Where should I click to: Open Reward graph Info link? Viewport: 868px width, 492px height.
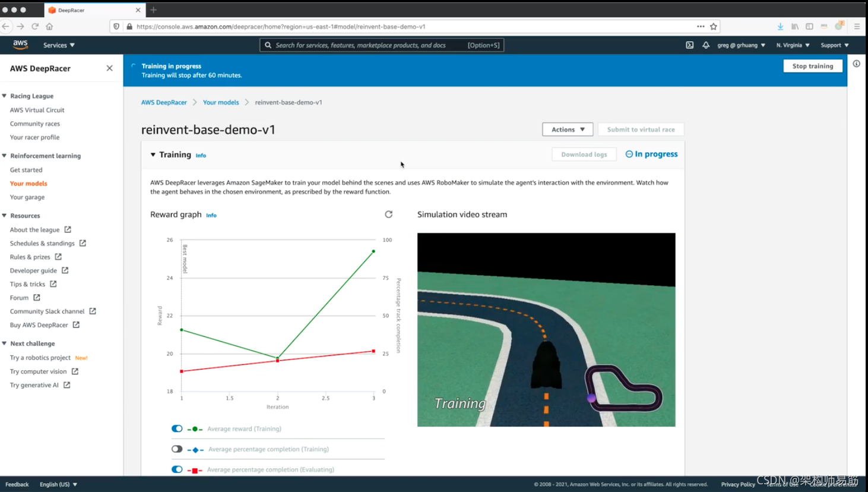click(211, 216)
